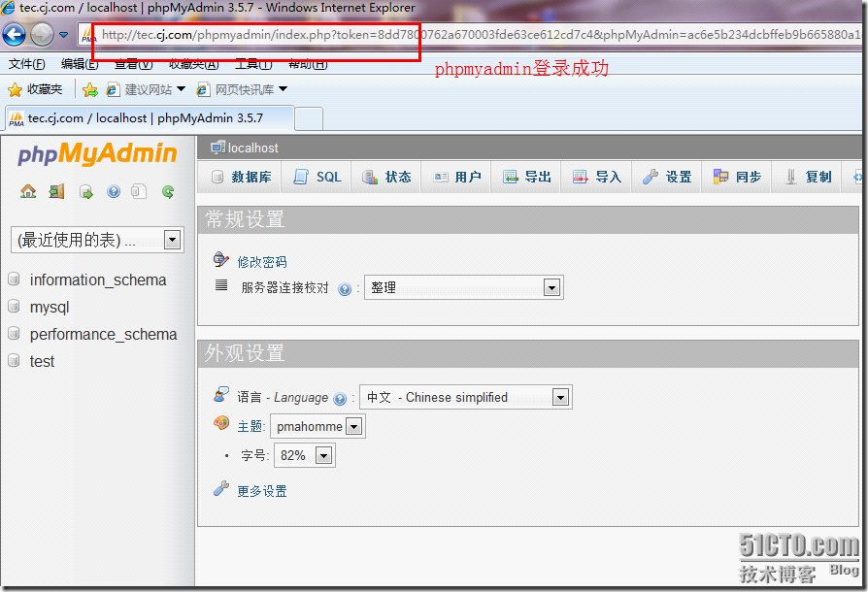Open the 文件(F) menu

[x=26, y=64]
